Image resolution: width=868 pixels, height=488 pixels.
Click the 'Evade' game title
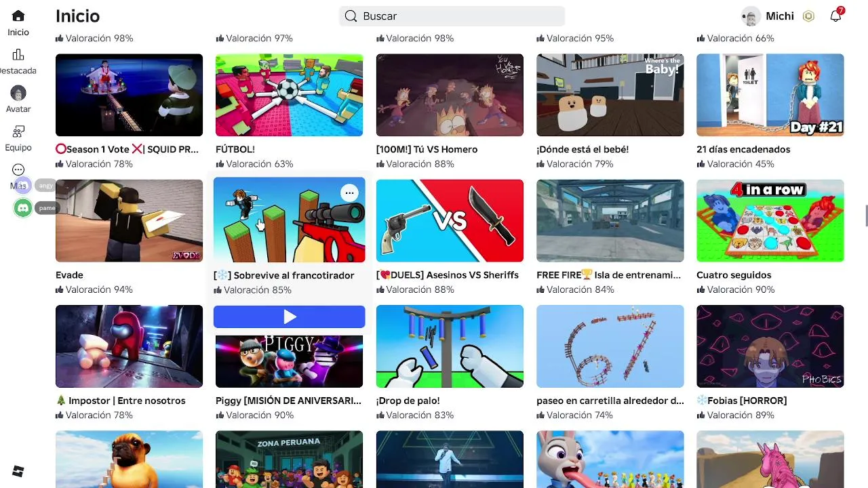(x=69, y=275)
